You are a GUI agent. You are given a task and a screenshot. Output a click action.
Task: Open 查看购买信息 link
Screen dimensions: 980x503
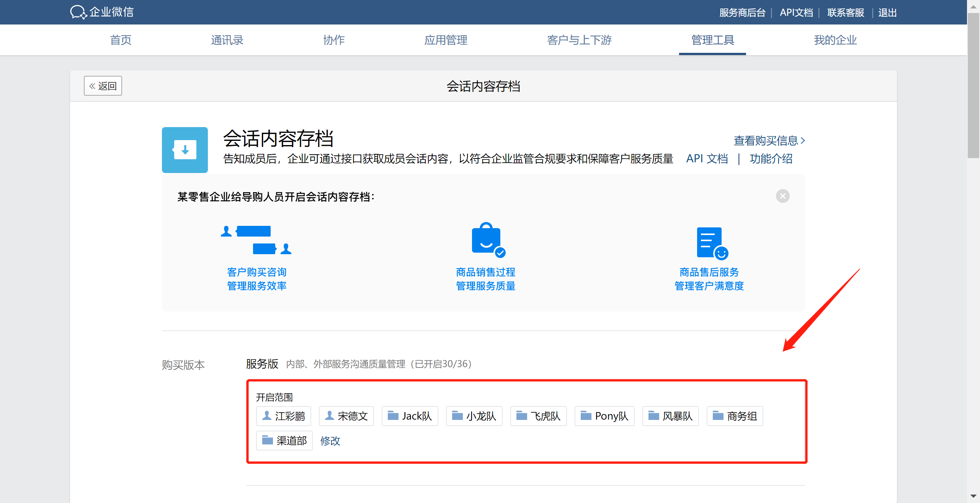click(x=769, y=140)
